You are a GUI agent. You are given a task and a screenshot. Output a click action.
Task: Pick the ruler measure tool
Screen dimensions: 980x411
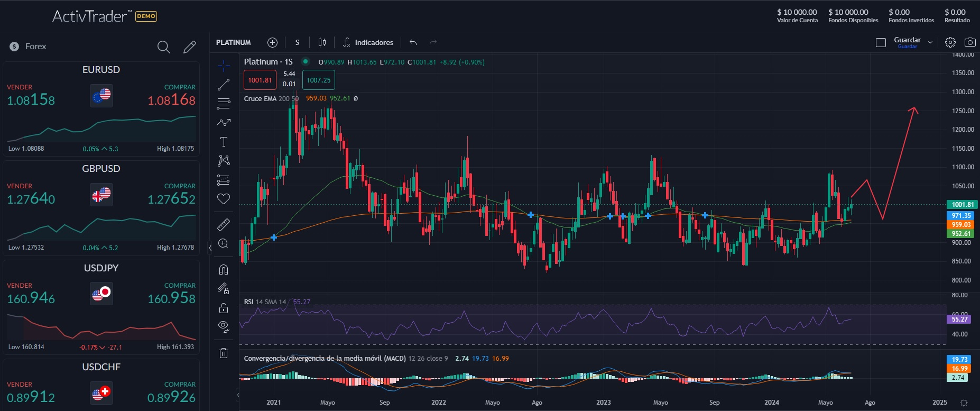224,225
